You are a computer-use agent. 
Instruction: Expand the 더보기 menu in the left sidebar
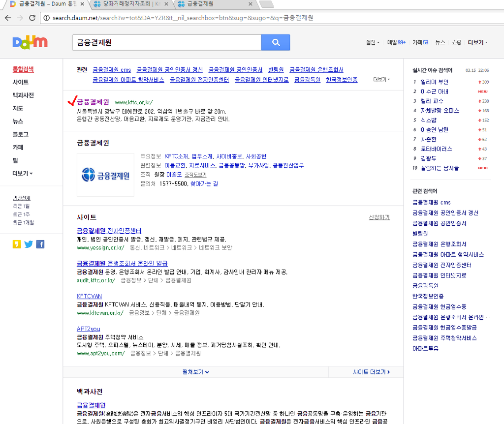pos(23,173)
